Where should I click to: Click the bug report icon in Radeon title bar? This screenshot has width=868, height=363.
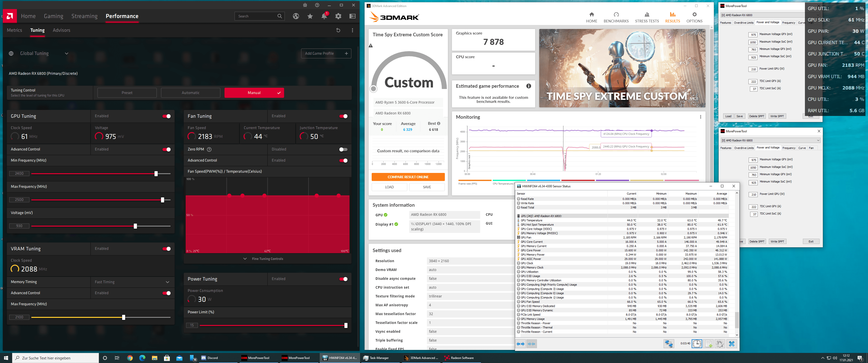click(x=305, y=5)
